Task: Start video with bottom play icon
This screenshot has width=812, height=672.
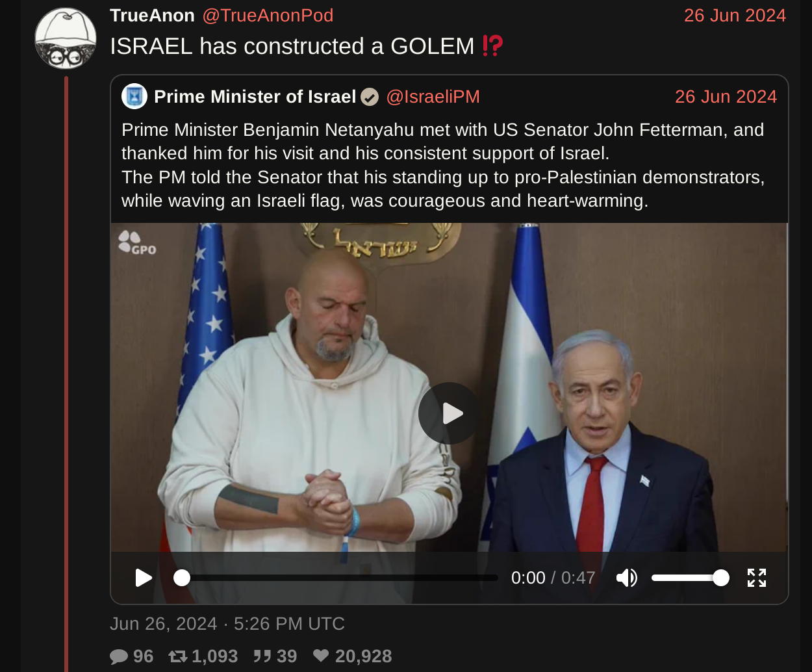Action: [x=144, y=578]
